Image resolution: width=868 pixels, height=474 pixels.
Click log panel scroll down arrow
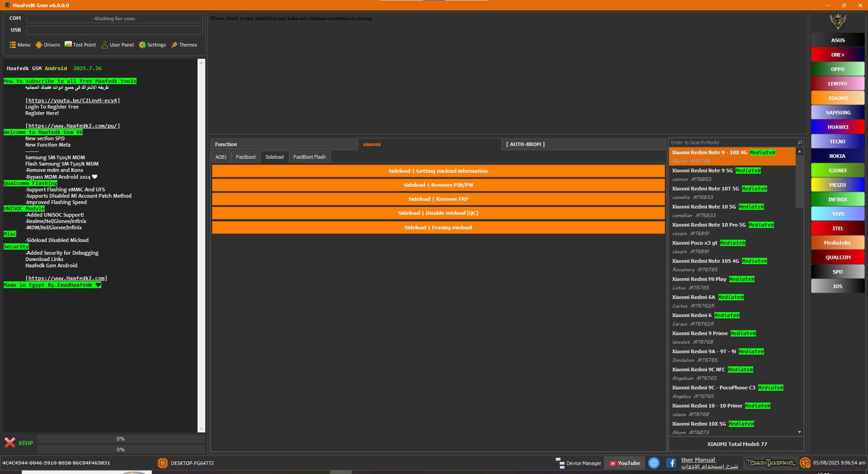[202, 428]
